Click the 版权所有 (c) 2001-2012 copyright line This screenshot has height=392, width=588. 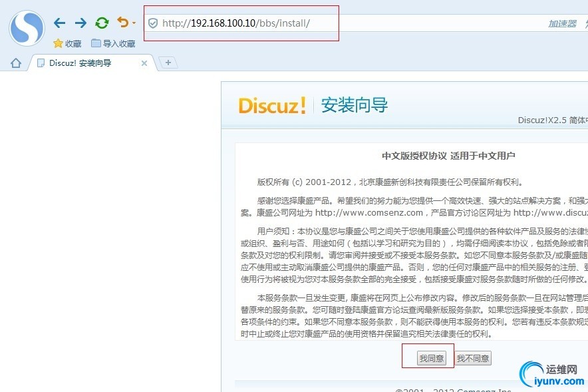tap(390, 182)
